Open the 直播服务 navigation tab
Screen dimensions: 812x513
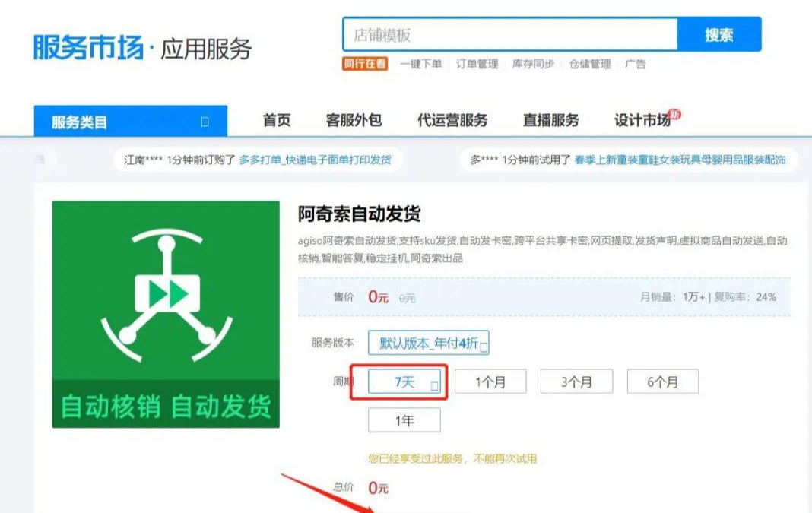tap(549, 119)
